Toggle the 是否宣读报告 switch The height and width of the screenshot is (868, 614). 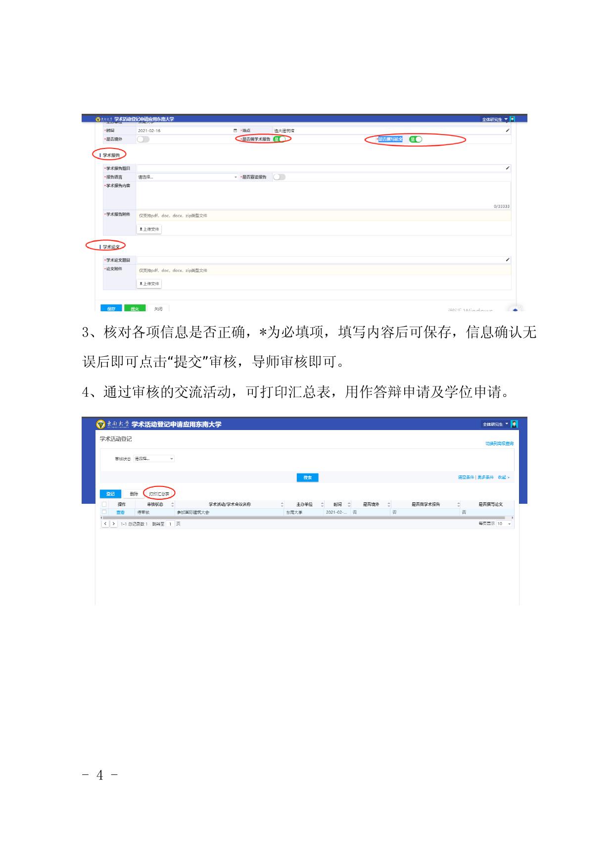click(x=279, y=177)
